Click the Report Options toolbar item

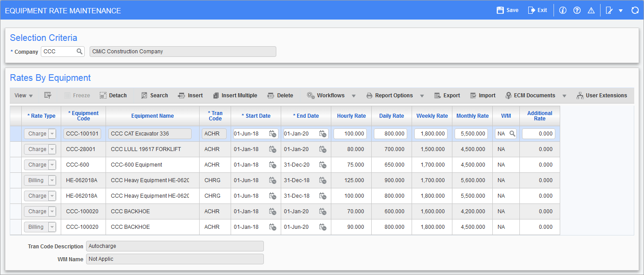[389, 96]
